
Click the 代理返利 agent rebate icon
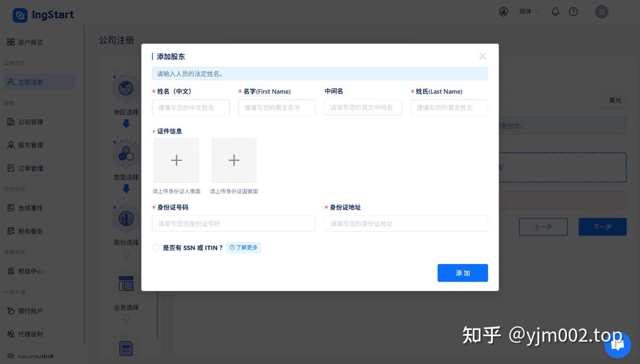11,334
